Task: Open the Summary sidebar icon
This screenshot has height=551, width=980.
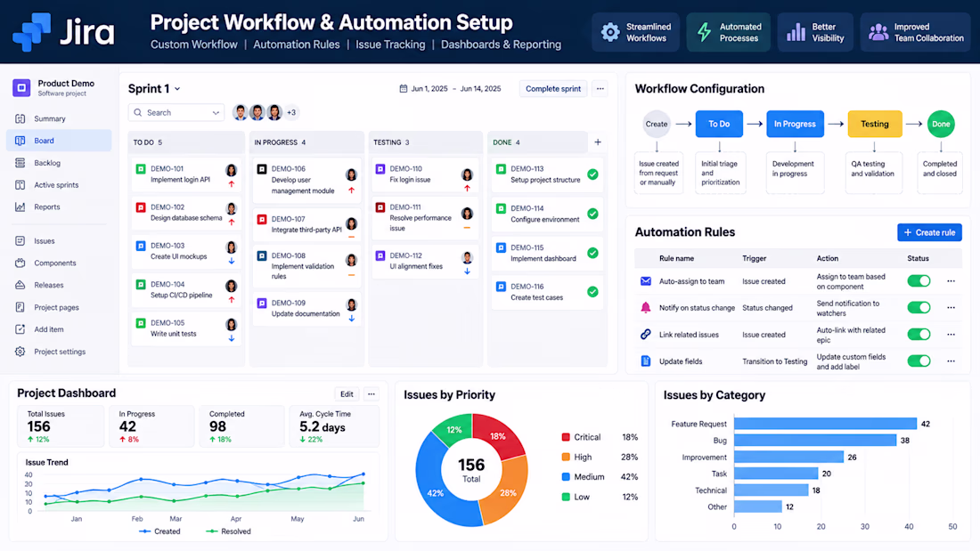Action: tap(20, 118)
